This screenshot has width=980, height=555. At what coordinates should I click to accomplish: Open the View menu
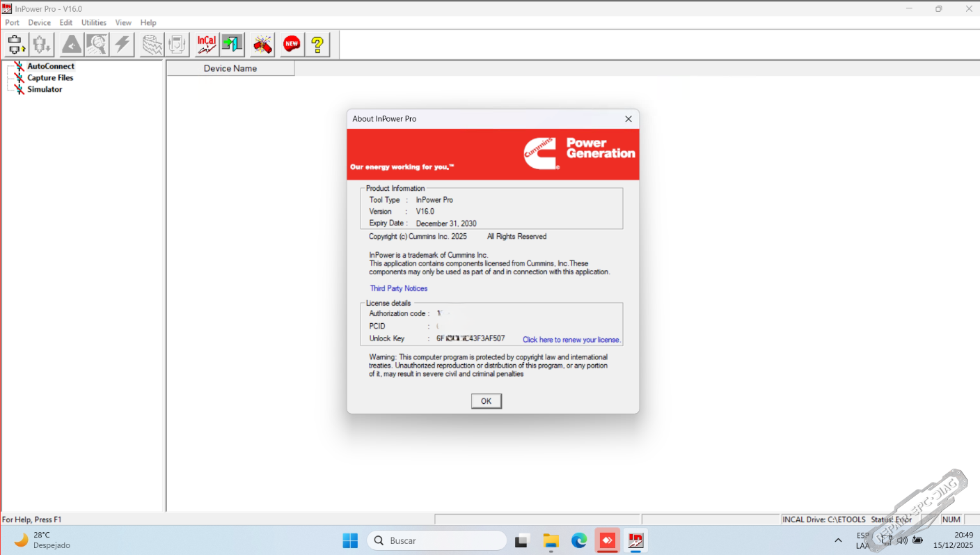click(x=123, y=22)
